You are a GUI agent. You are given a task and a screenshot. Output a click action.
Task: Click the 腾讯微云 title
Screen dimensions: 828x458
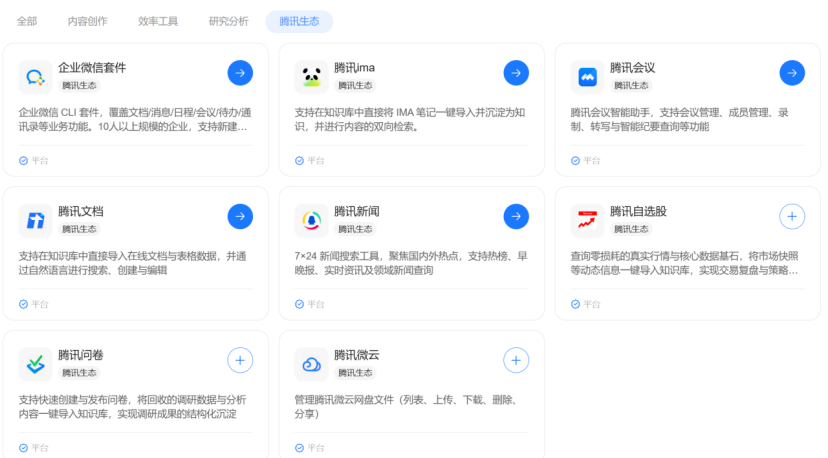[x=356, y=355]
